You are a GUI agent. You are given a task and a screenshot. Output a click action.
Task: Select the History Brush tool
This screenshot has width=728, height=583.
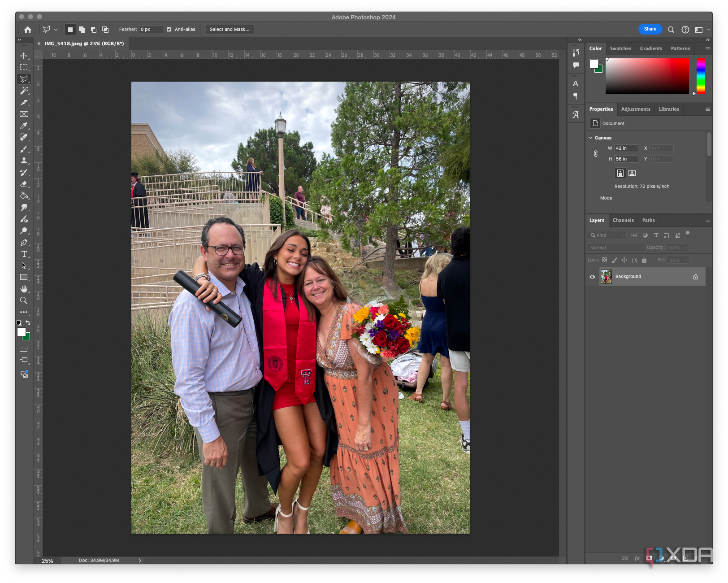24,172
